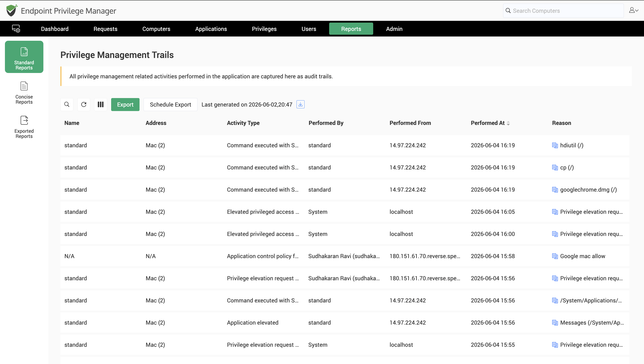Screen dimensions: 644x364
Task: Click the Endpoint Privilege Manager shield logo
Action: click(12, 11)
